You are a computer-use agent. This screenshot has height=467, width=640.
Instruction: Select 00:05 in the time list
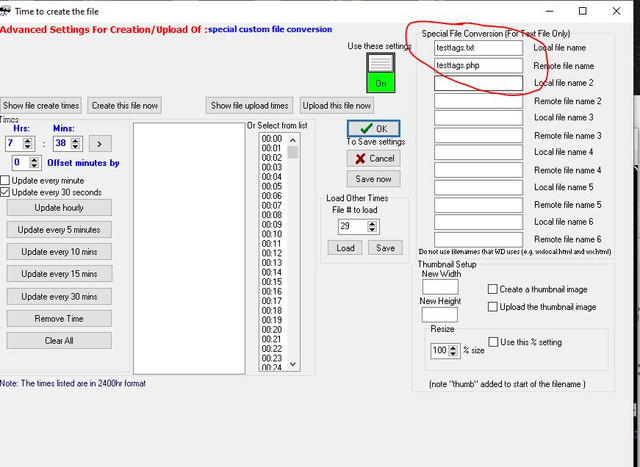pos(272,186)
